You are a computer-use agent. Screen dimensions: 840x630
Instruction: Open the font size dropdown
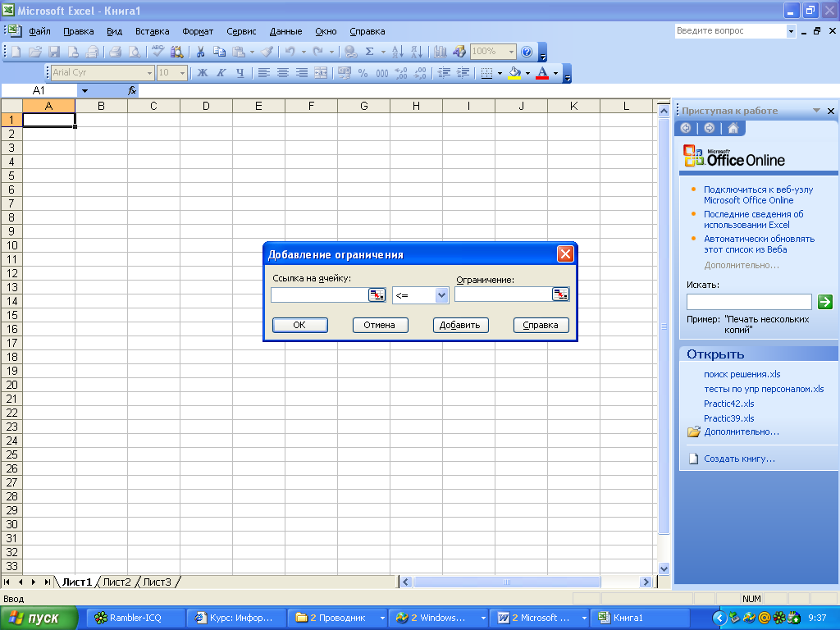(182, 72)
